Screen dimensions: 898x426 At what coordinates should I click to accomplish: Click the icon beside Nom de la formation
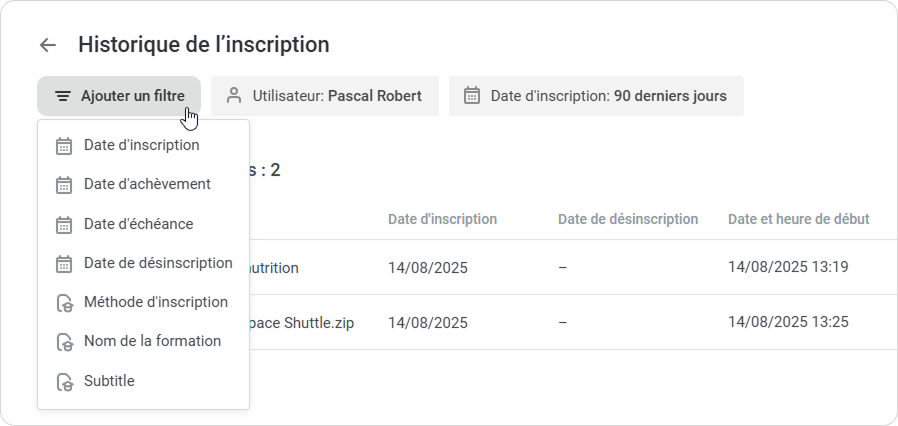pyautogui.click(x=64, y=342)
